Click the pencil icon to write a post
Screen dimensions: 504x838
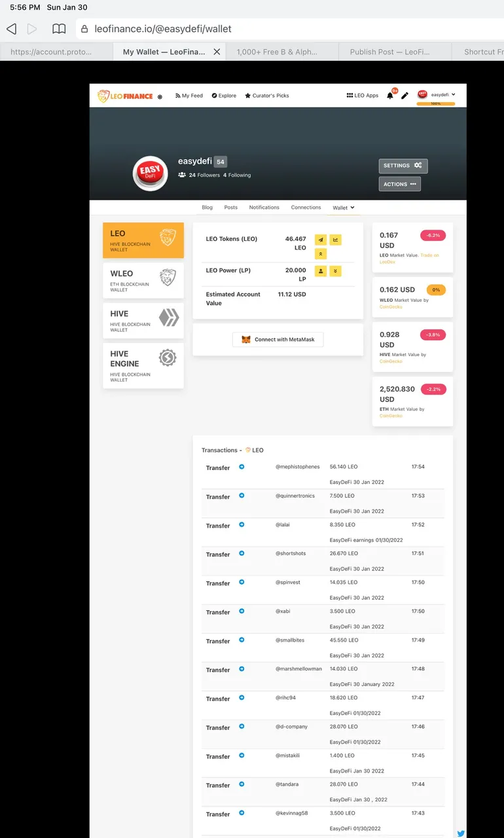(405, 96)
